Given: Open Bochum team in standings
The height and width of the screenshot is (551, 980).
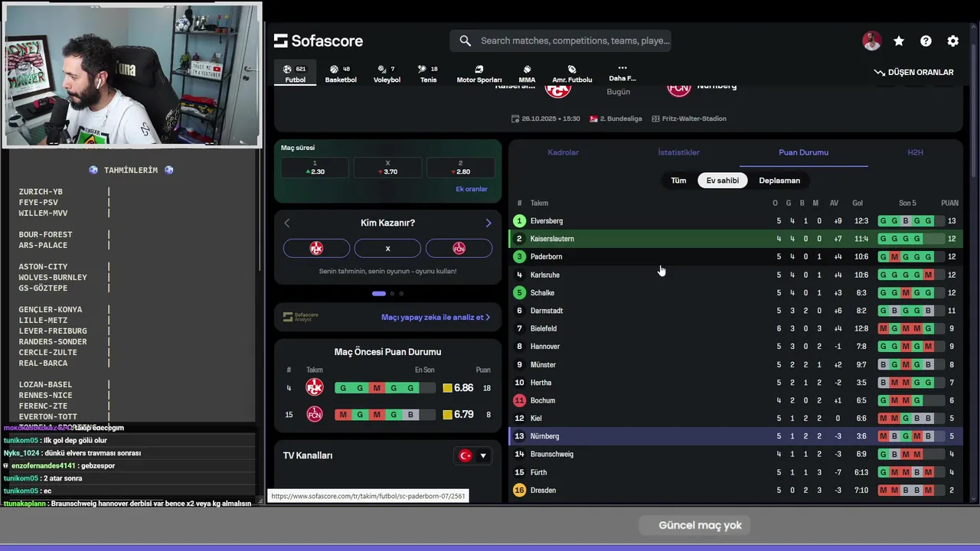Looking at the screenshot, I should (x=543, y=400).
